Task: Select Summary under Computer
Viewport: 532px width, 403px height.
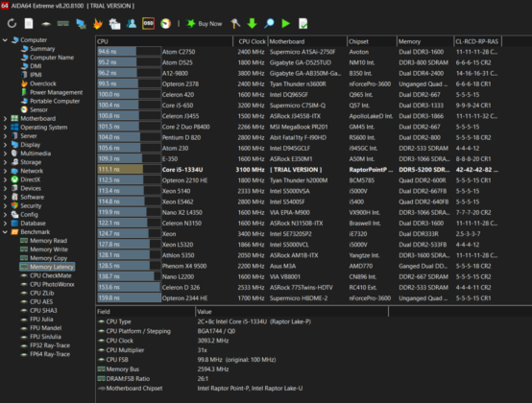Action: pos(42,49)
